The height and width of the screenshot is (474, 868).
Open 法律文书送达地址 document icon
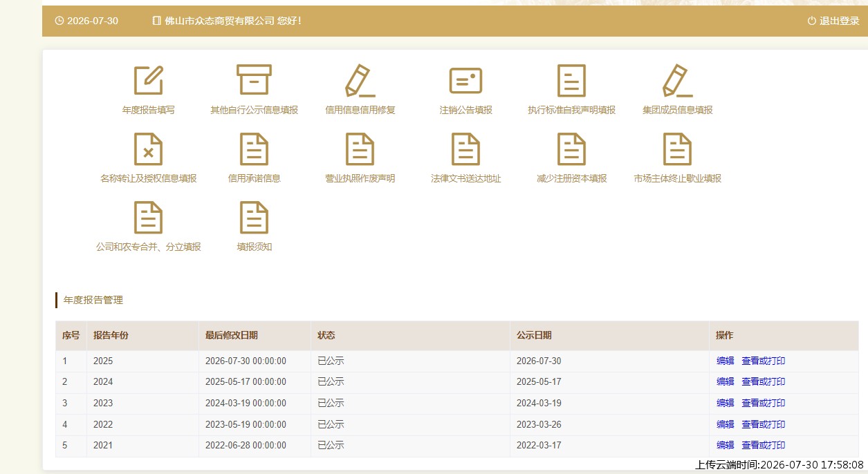[465, 149]
